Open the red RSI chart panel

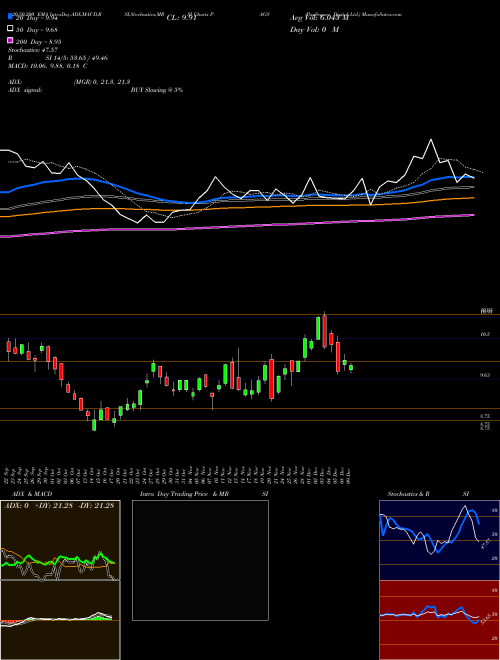pos(439,620)
